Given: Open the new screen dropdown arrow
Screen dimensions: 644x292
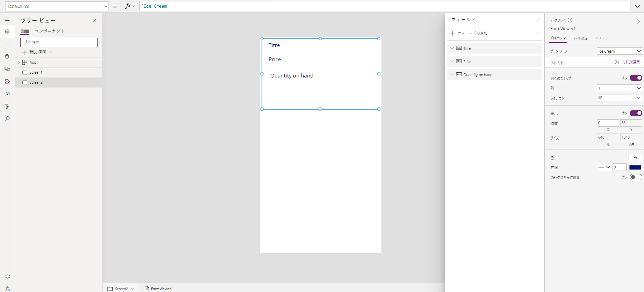Looking at the screenshot, I should point(50,52).
